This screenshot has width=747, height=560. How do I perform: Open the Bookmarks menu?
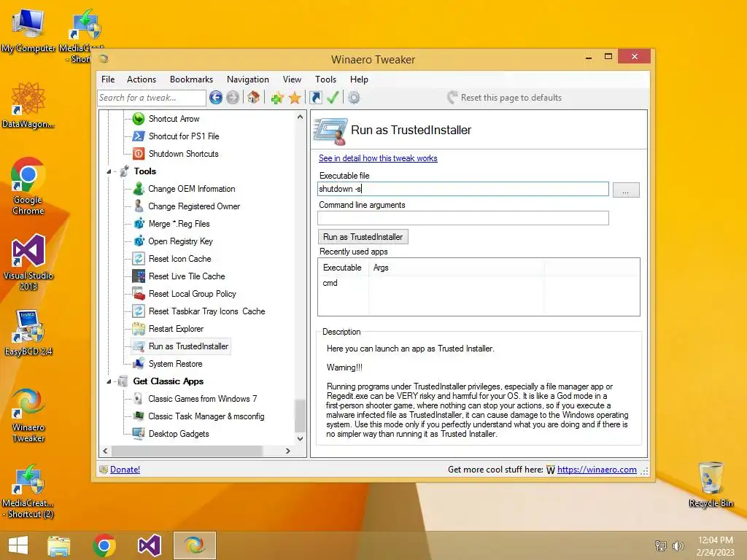(192, 79)
